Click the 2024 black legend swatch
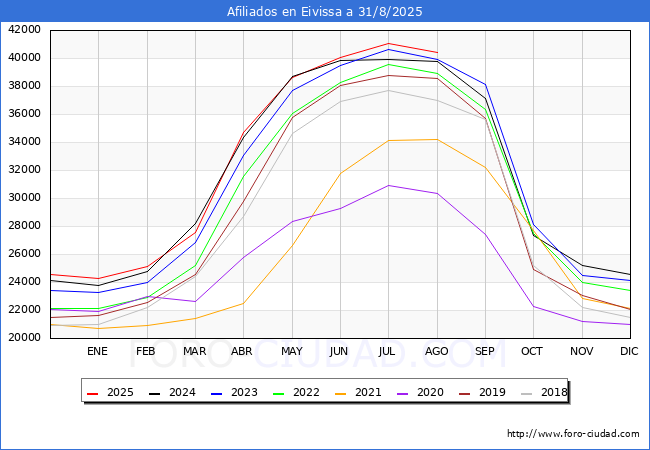The height and width of the screenshot is (450, 650). pos(155,393)
